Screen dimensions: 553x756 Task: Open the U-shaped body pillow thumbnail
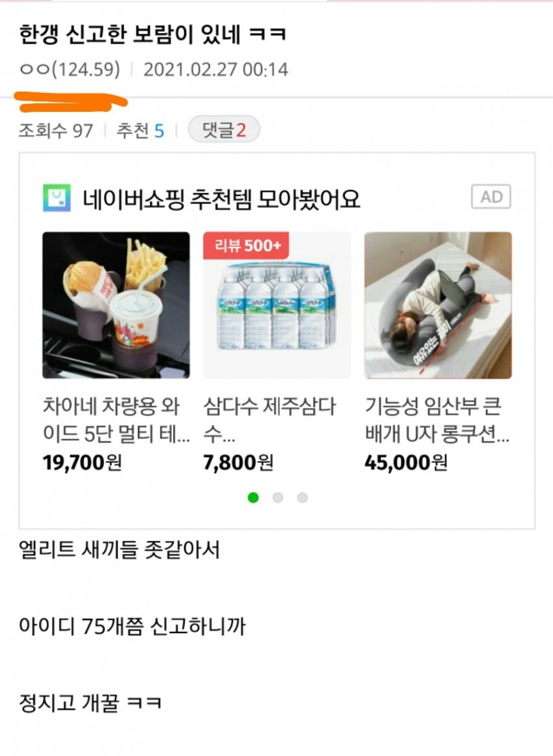[438, 306]
